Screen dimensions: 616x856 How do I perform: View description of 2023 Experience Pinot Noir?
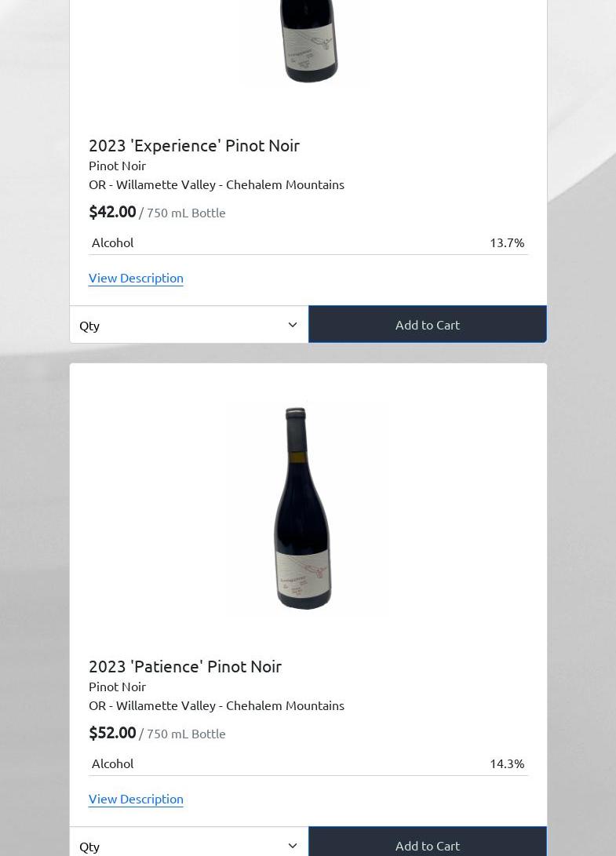point(136,279)
